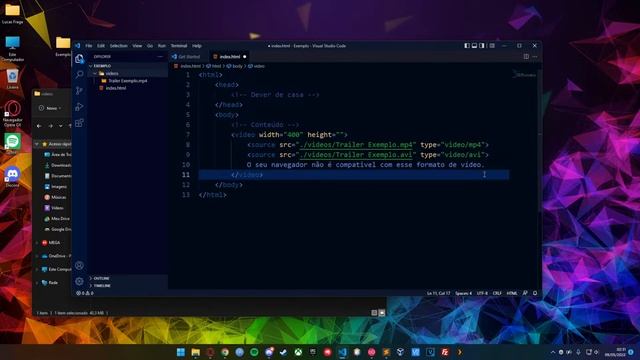This screenshot has height=360, width=640.
Task: Open the Go menu
Action: [x=150, y=46]
